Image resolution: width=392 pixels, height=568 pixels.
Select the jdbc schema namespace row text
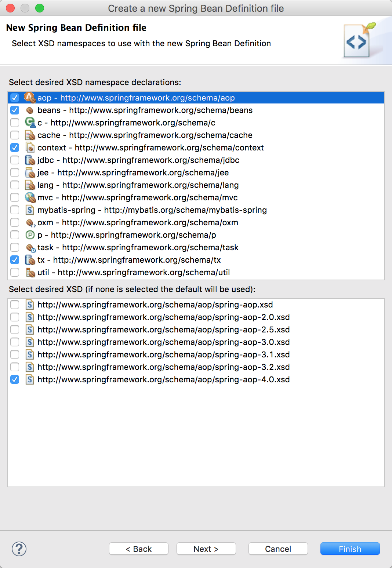(x=138, y=160)
